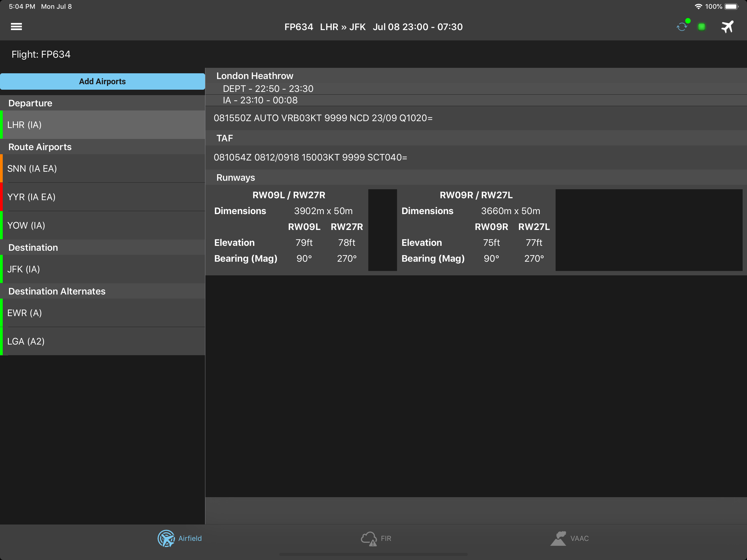This screenshot has height=560, width=747.
Task: Select YOW (IA) route airport
Action: (103, 225)
